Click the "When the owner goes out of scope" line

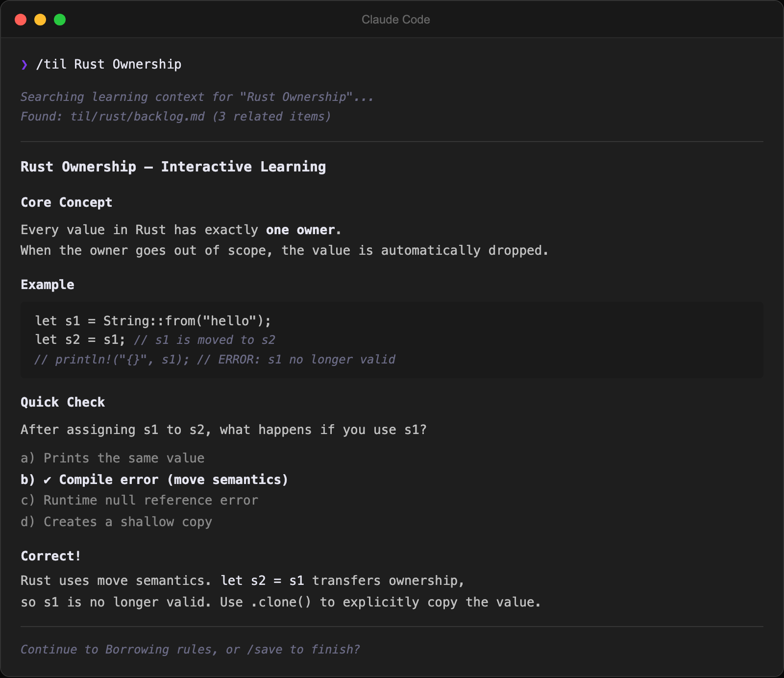point(284,250)
